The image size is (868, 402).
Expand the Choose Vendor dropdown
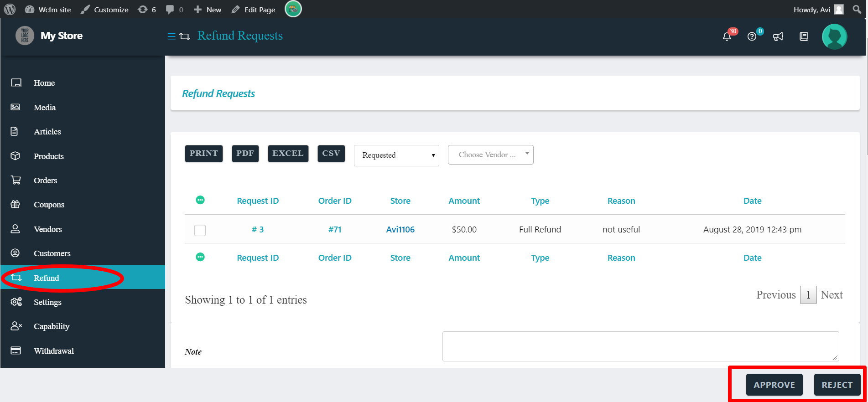coord(491,155)
